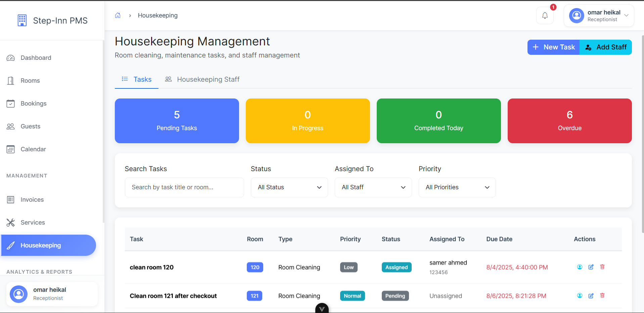Open the Bookings section

[x=34, y=103]
